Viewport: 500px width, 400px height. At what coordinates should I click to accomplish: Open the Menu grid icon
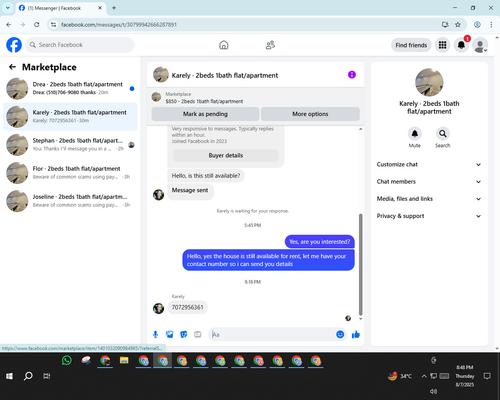(x=442, y=45)
